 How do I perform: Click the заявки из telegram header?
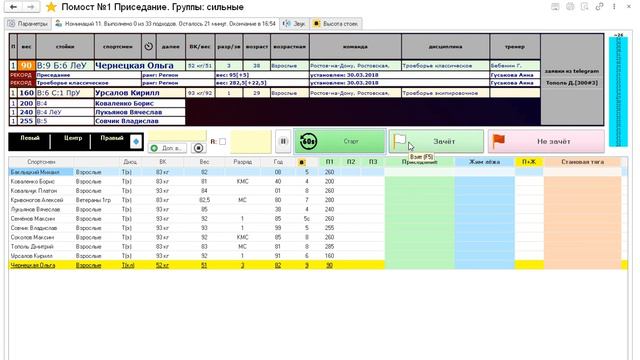572,71
